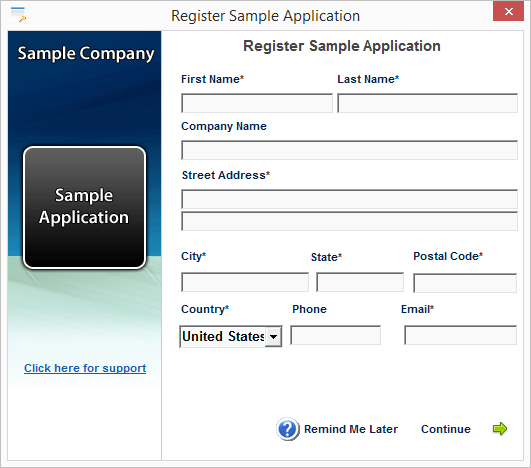Click the blue question mark help icon
Image resolution: width=531 pixels, height=468 pixels.
point(288,429)
